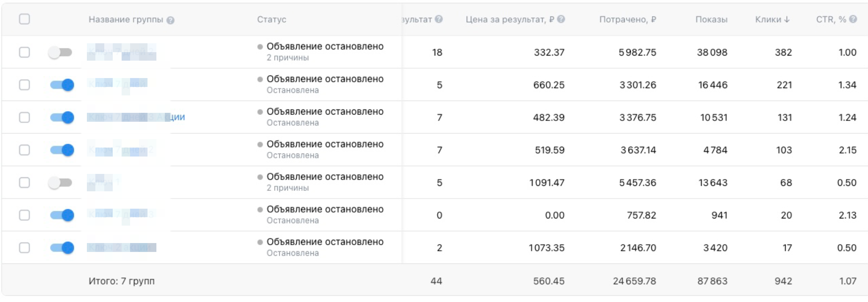Viewport: 868px width, 302px height.
Task: Click the descending sort arrow beside Клики
Action: [x=787, y=20]
